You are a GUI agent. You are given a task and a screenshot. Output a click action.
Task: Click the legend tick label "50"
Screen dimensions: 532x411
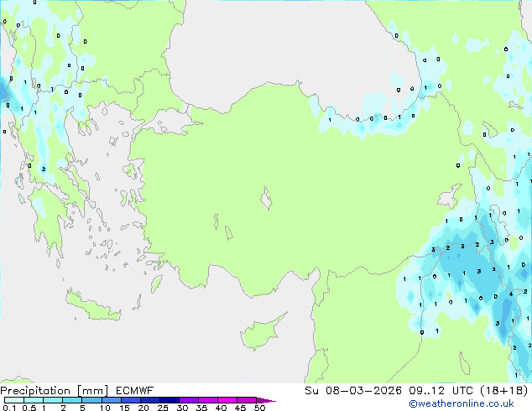tap(260, 408)
